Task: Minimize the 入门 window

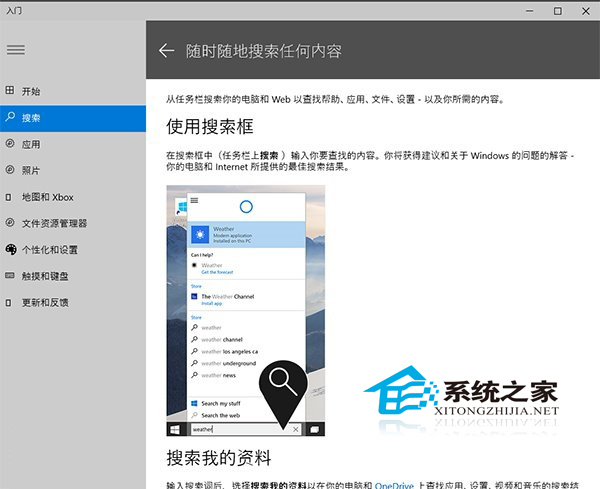Action: coord(530,11)
